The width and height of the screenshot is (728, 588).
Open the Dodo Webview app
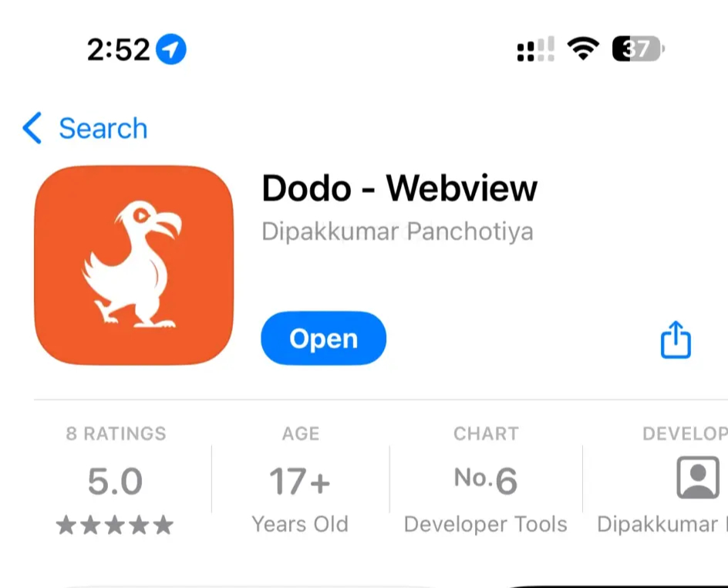point(324,338)
